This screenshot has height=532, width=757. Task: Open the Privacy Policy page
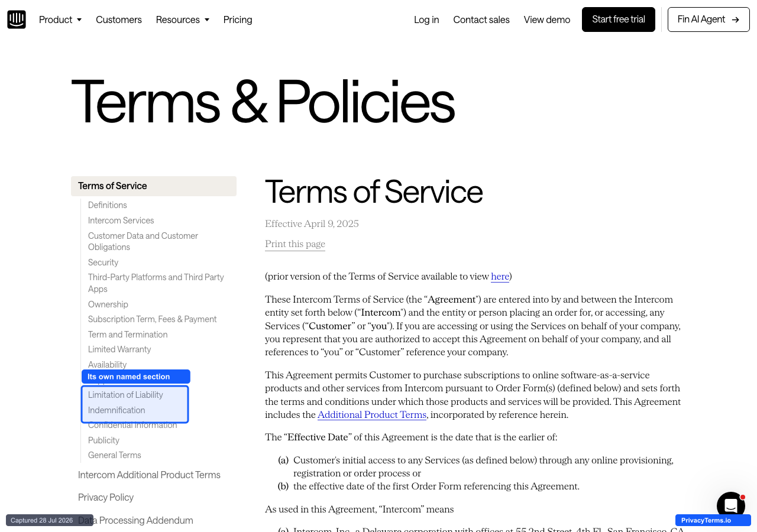click(x=106, y=497)
